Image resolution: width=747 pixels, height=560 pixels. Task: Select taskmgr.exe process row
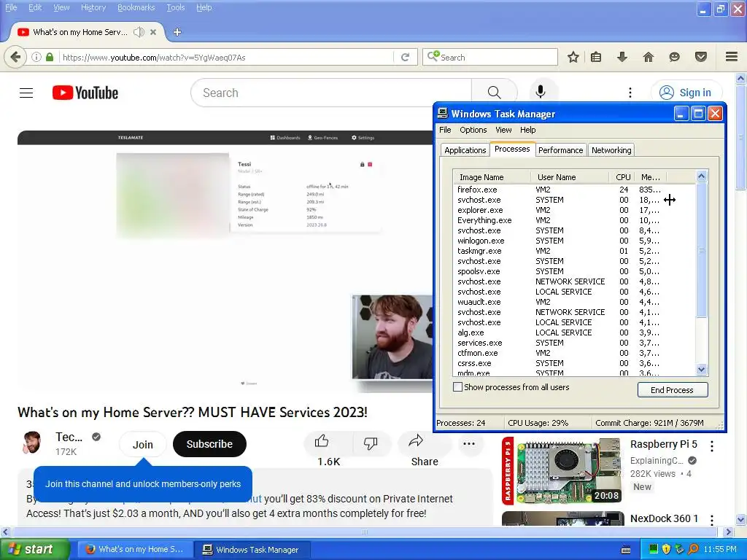[575, 251]
